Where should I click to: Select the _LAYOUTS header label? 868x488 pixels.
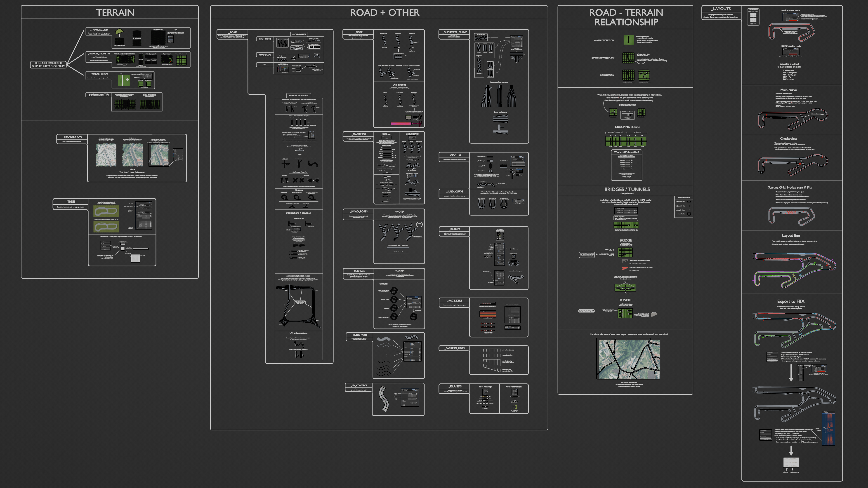coord(722,9)
